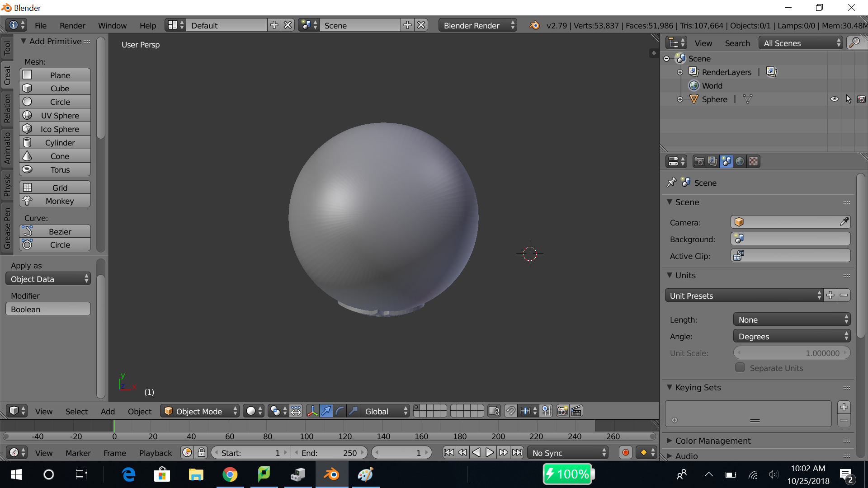Image resolution: width=868 pixels, height=488 pixels.
Task: Open the Render menu
Action: 72,25
